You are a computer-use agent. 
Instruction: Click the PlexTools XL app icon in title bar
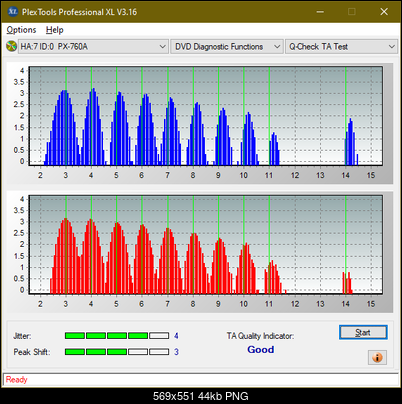click(12, 12)
